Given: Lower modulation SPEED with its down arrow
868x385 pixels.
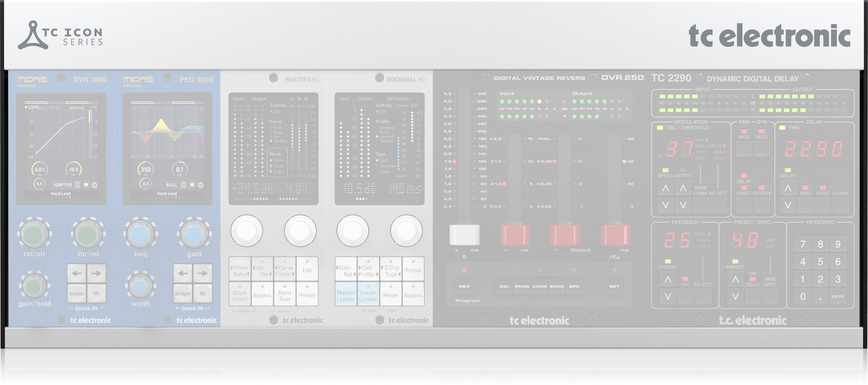Looking at the screenshot, I should pyautogui.click(x=666, y=205).
